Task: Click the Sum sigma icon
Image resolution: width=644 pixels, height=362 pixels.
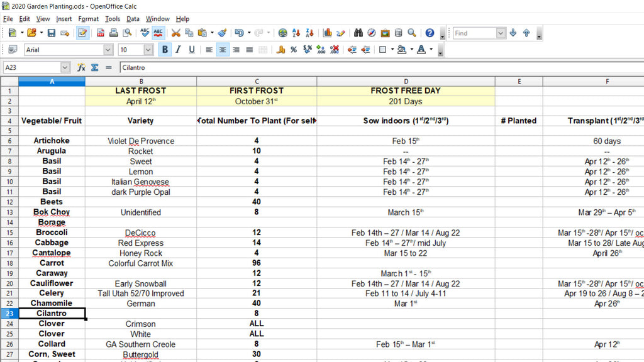Action: (x=95, y=67)
